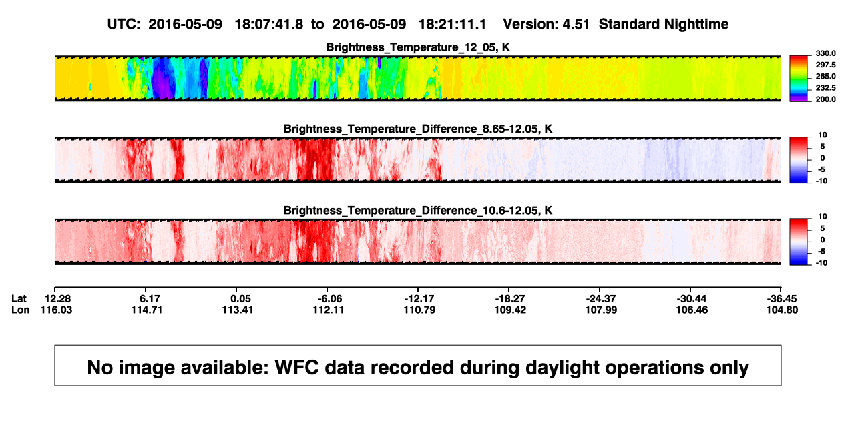
Task: Click the 'Lat' axis label
Action: tap(19, 298)
